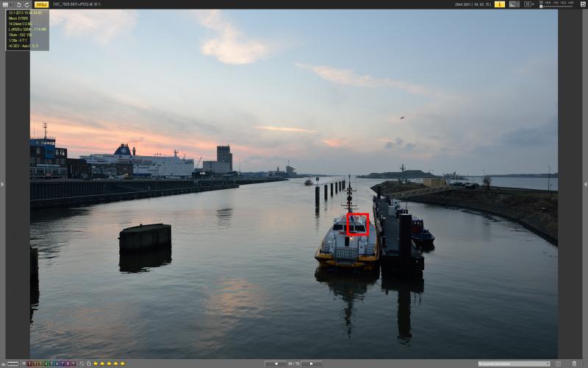Set rating to five stars
This screenshot has width=588, height=368.
tap(122, 364)
